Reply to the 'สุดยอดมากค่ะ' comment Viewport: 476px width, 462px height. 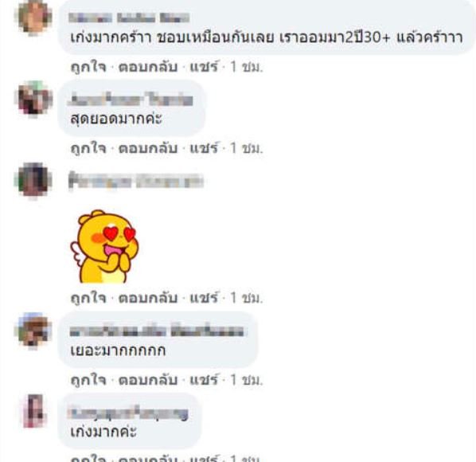click(x=148, y=148)
